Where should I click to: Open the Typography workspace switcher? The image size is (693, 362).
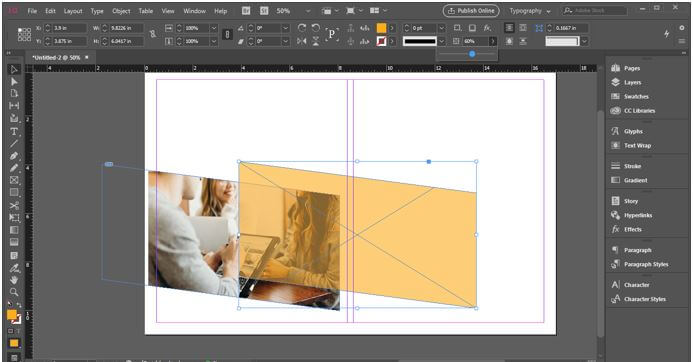530,11
